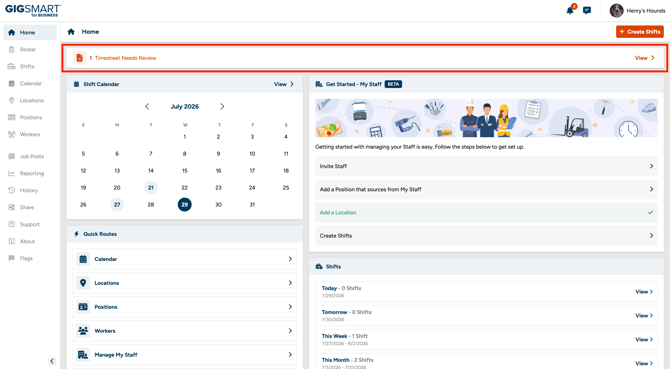Open Support in sidebar menu
Viewport: 670px width, 369px height.
[30, 224]
